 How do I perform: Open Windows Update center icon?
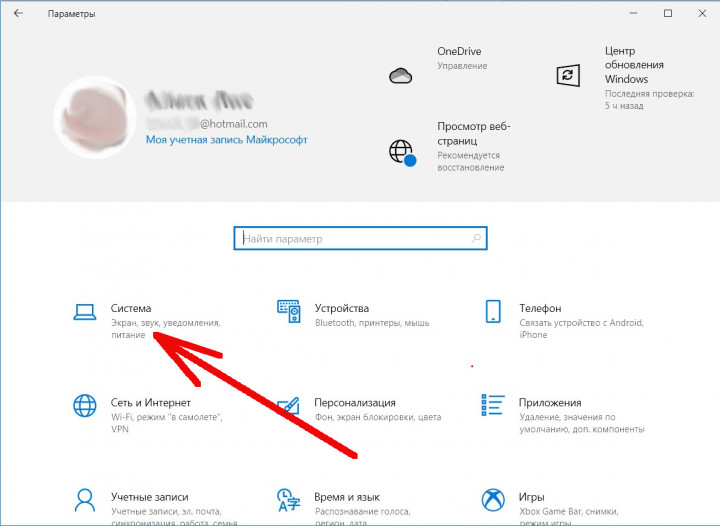[568, 76]
